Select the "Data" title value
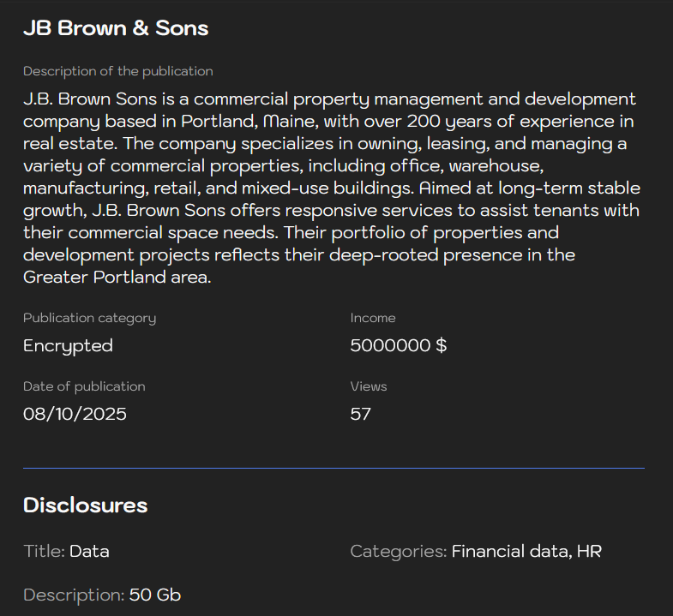 [x=89, y=552]
